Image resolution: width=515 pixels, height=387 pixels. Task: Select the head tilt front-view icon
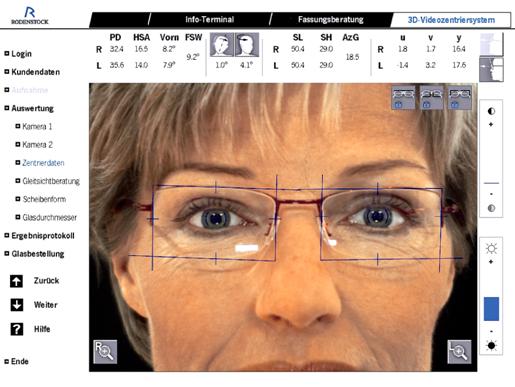pyautogui.click(x=222, y=45)
